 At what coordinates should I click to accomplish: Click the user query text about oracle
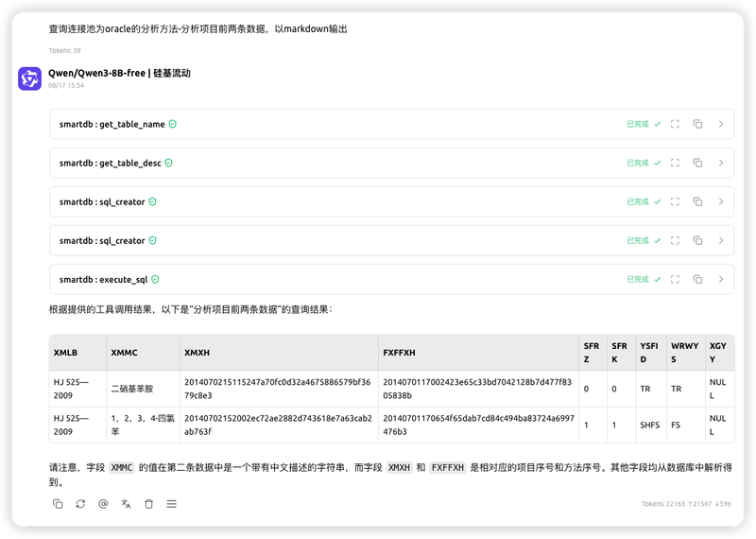198,29
